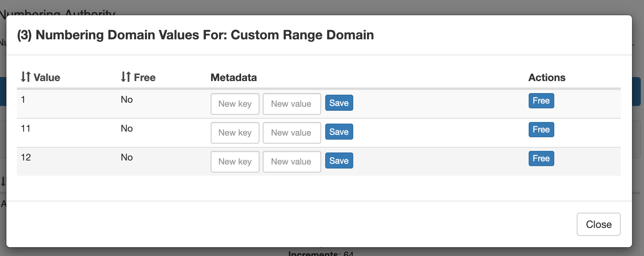The height and width of the screenshot is (256, 644).
Task: Save metadata for value 12
Action: coord(339,161)
